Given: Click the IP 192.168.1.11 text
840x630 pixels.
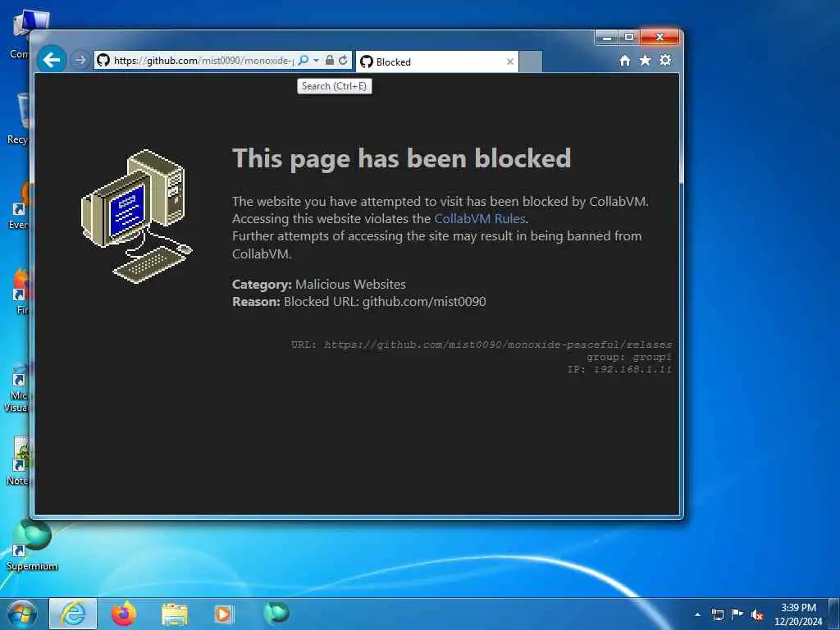Looking at the screenshot, I should [619, 369].
